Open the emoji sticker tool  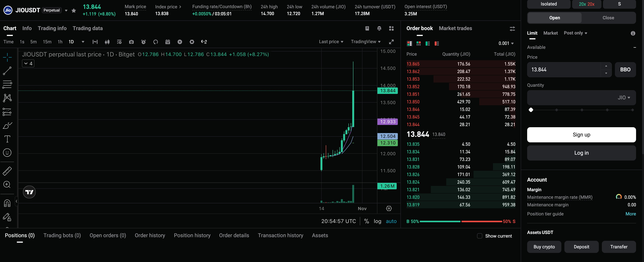pos(7,153)
